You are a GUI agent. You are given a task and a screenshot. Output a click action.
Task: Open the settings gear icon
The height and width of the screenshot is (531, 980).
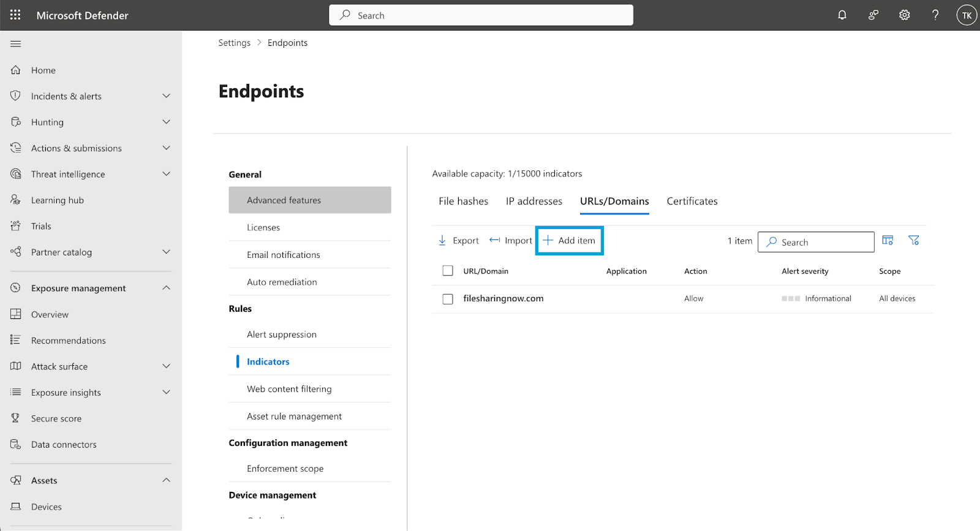pos(905,15)
